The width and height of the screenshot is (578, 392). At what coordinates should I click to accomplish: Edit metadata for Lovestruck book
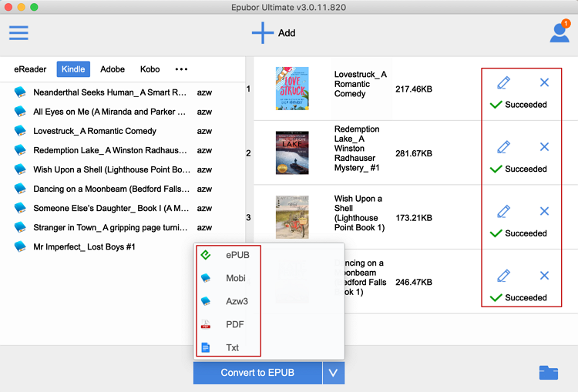pyautogui.click(x=503, y=82)
